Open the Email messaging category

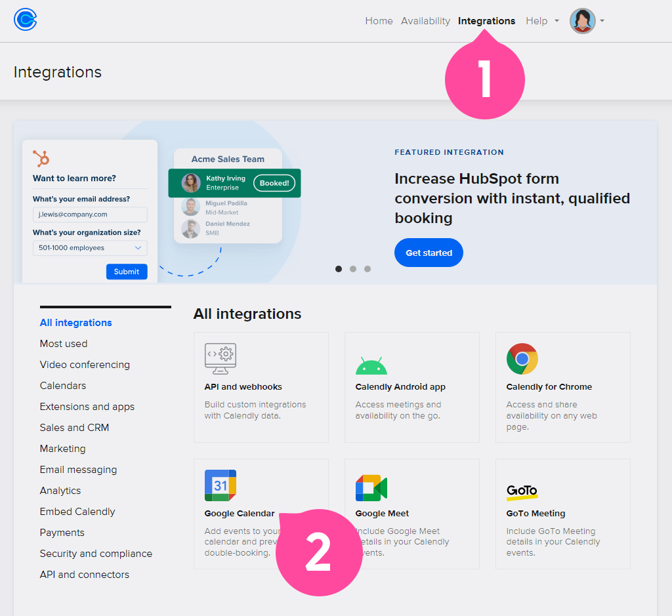click(79, 470)
